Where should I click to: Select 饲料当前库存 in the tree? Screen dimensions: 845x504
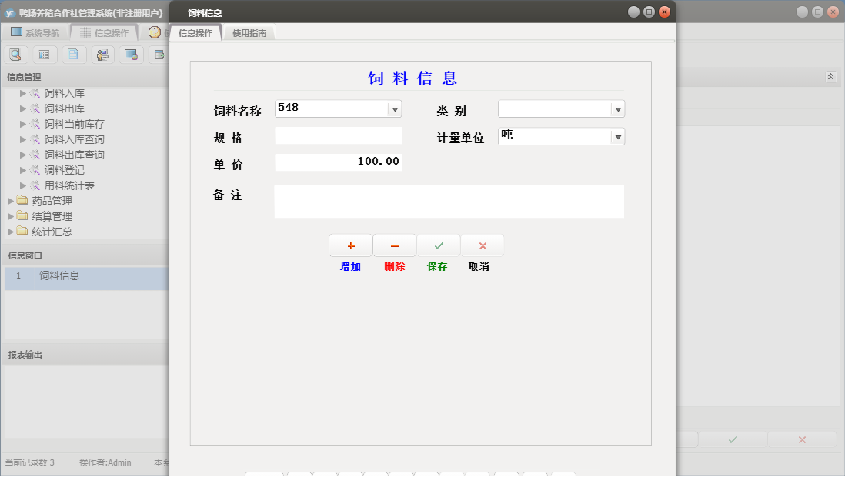pyautogui.click(x=75, y=124)
